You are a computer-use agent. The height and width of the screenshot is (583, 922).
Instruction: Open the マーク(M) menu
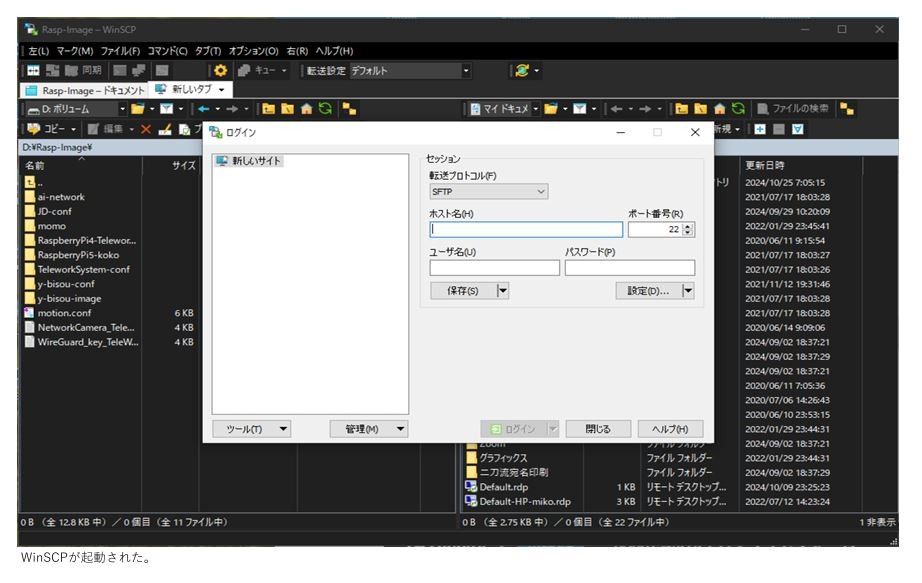[x=75, y=51]
